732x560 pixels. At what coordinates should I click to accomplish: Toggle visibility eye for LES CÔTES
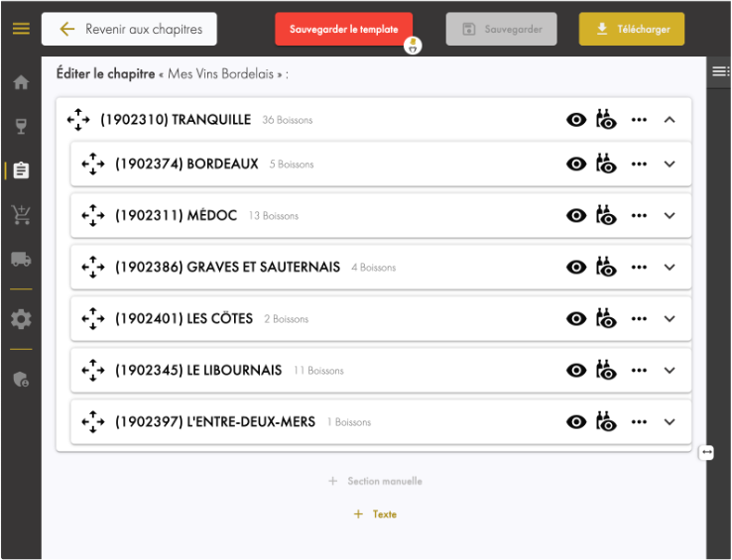576,319
